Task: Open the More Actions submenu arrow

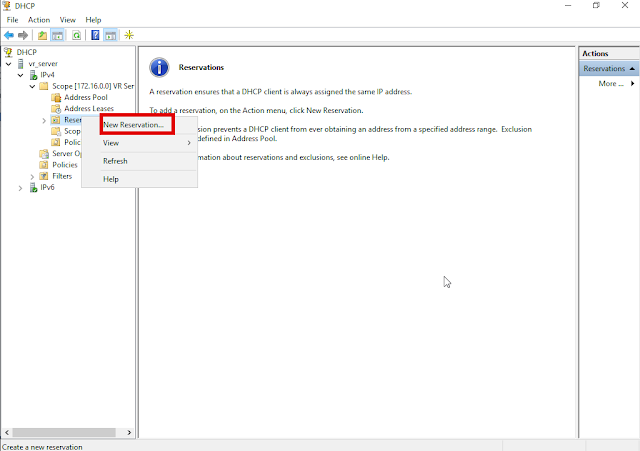Action: pyautogui.click(x=633, y=84)
